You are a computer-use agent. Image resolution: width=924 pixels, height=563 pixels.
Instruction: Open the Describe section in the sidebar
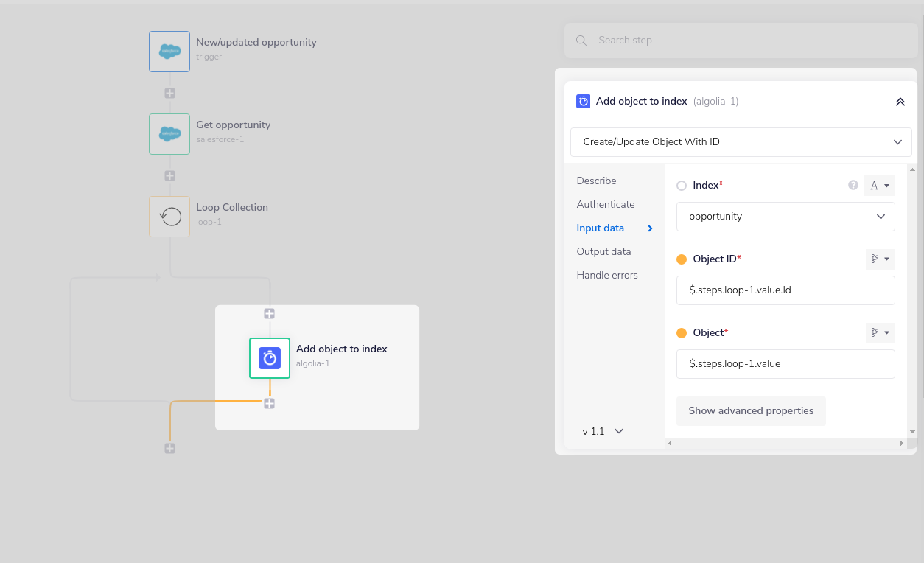coord(596,181)
